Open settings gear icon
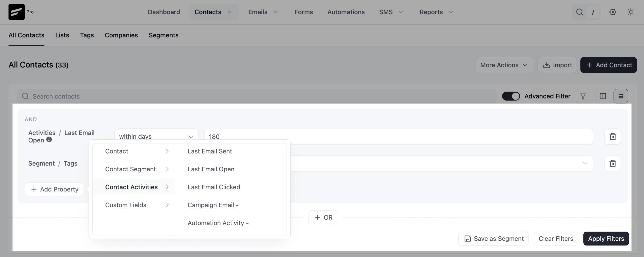644x257 pixels. click(x=613, y=12)
